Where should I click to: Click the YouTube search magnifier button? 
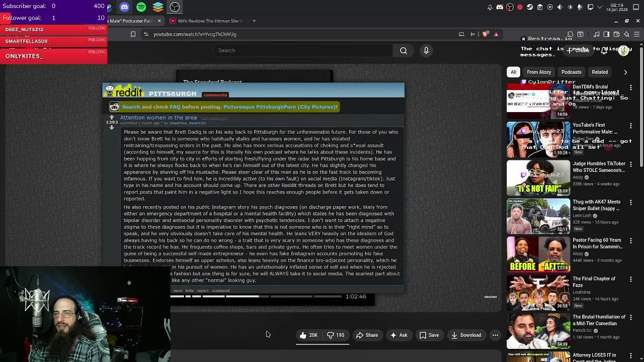click(x=404, y=50)
